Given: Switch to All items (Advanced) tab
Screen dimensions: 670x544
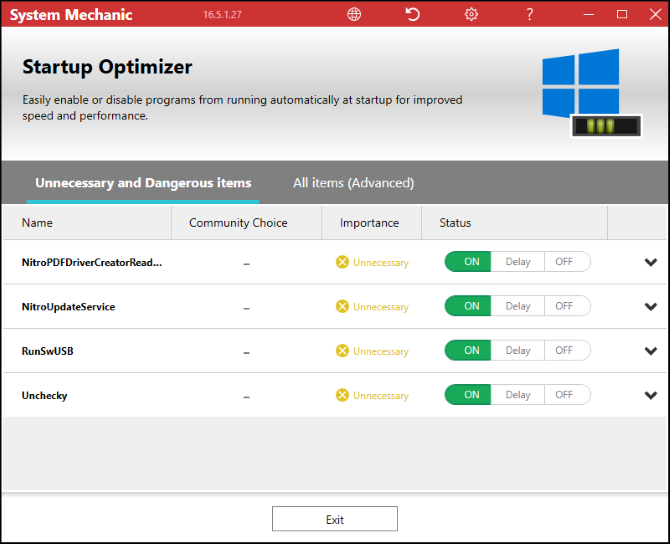Looking at the screenshot, I should [353, 183].
